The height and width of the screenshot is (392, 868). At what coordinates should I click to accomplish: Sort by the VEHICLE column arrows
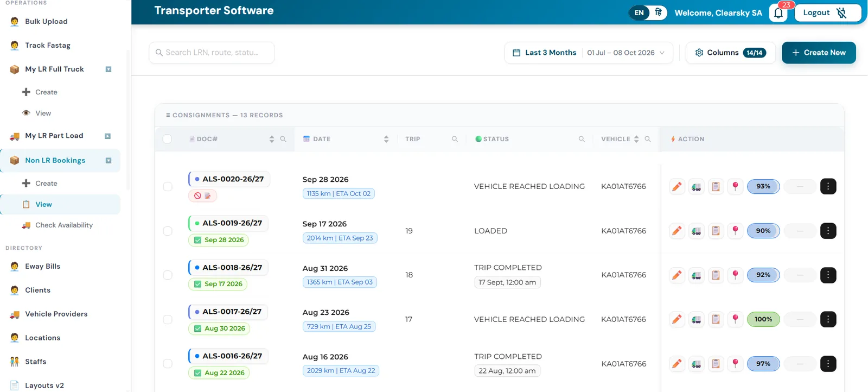636,139
